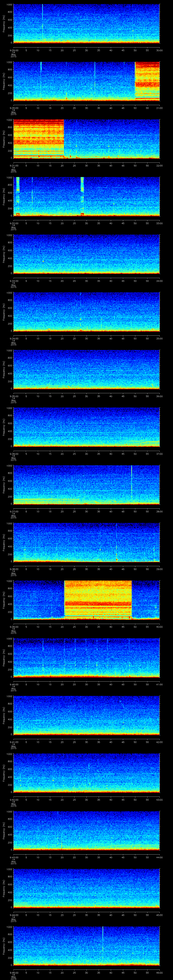Click the 9:45:00 start time label
Viewport: 173px width, 980px height.
tap(14, 972)
